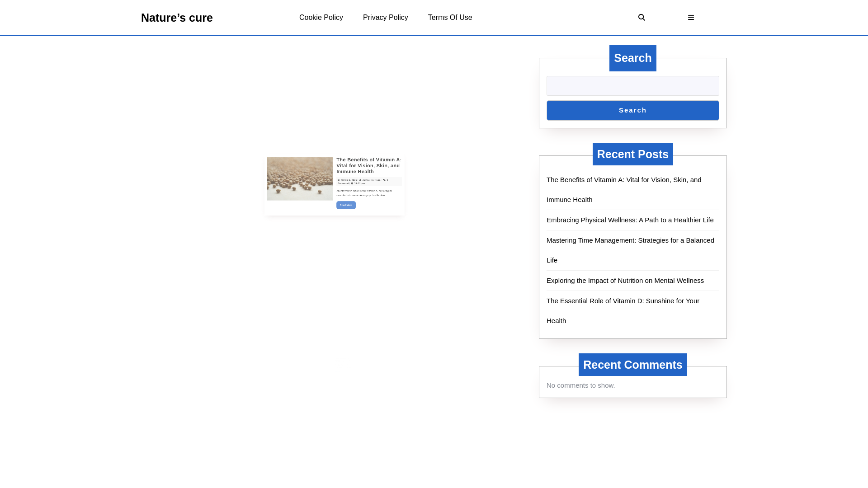Click the blue Search button
The image size is (868, 488).
(x=632, y=110)
